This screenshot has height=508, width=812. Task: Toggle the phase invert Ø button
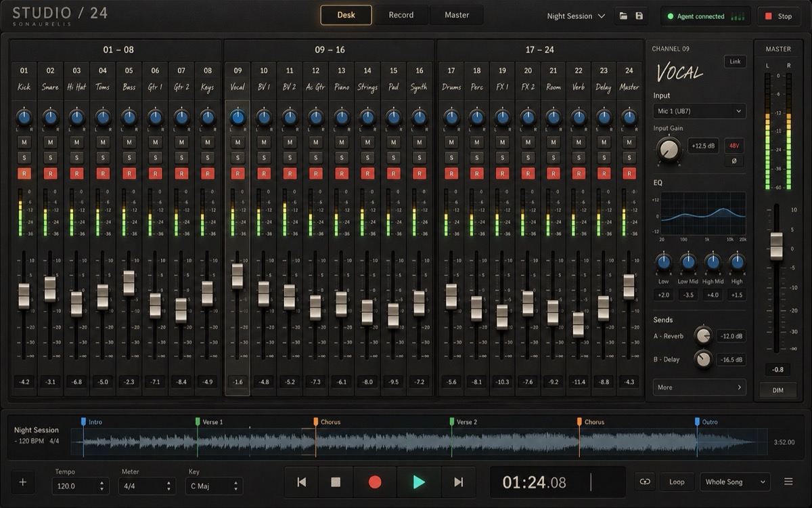tap(734, 161)
